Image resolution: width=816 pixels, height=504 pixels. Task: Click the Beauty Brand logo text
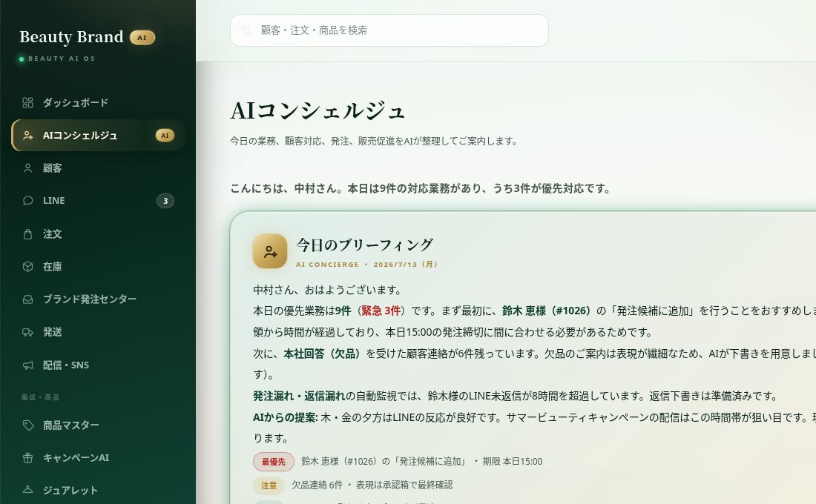pos(71,37)
